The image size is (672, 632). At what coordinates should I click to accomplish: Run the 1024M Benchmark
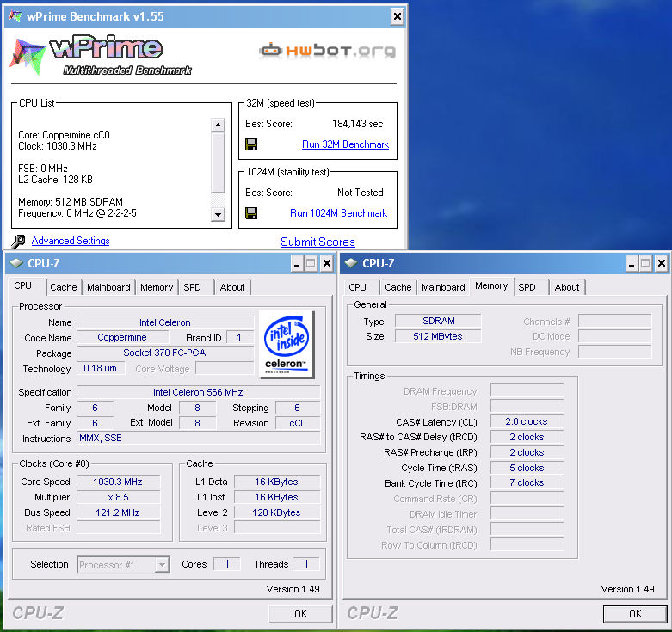point(338,213)
